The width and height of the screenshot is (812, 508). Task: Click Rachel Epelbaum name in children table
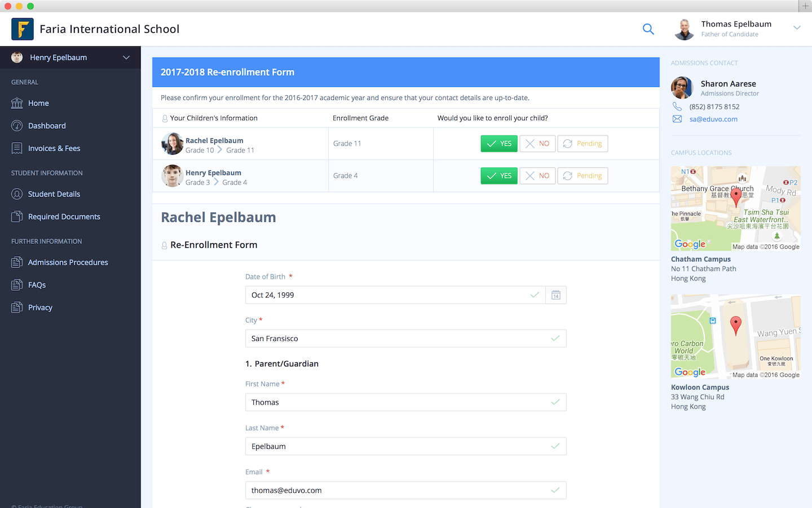[x=214, y=141]
